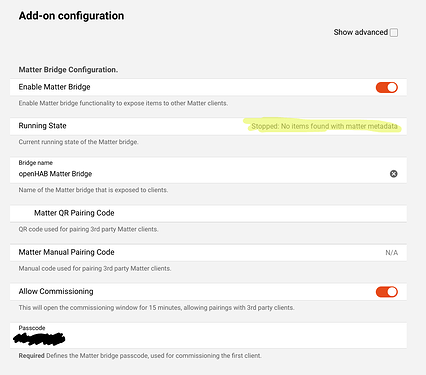Tick the Show advanced checkbox
This screenshot has width=426, height=375.
pyautogui.click(x=394, y=32)
